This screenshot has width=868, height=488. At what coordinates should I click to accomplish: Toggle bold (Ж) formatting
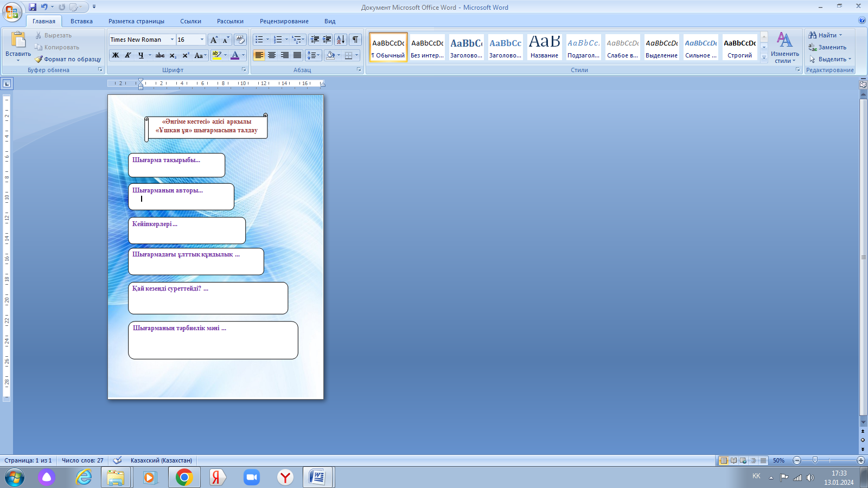[116, 55]
